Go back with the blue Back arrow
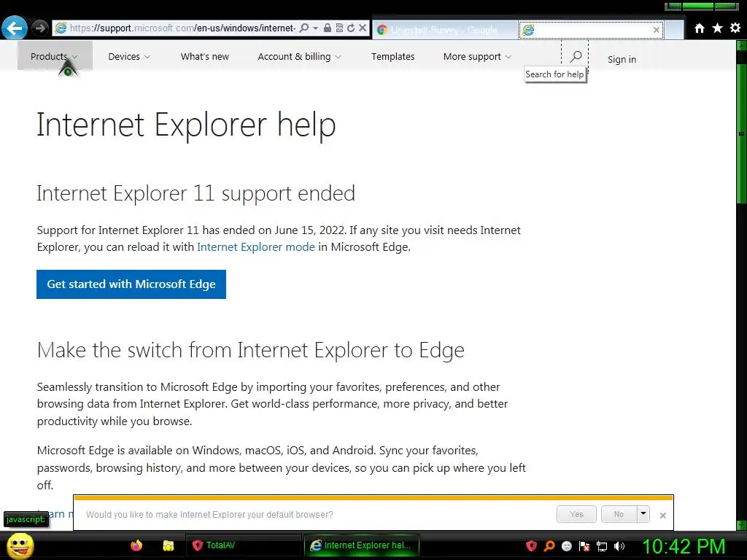The image size is (747, 560). coord(15,28)
